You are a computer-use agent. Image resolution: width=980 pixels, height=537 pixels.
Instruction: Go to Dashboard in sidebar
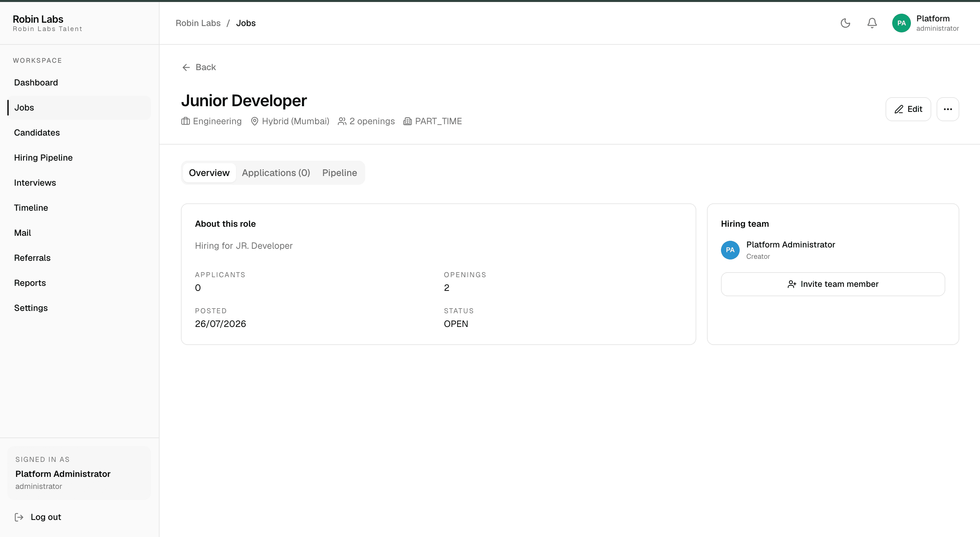(x=79, y=82)
